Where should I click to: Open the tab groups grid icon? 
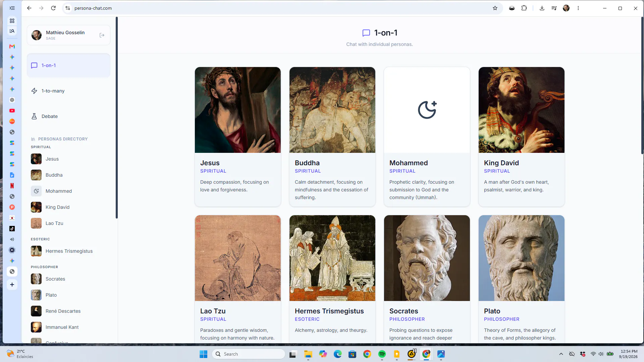pos(12,21)
